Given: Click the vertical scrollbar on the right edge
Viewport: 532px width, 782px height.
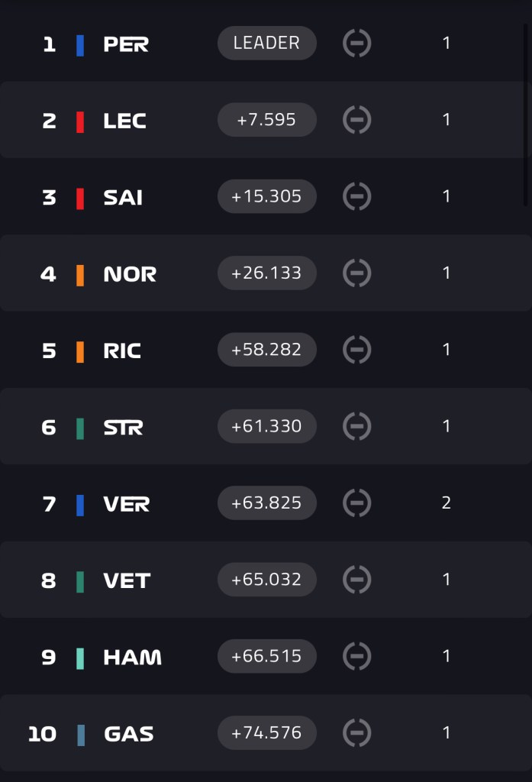Looking at the screenshot, I should pos(526,115).
